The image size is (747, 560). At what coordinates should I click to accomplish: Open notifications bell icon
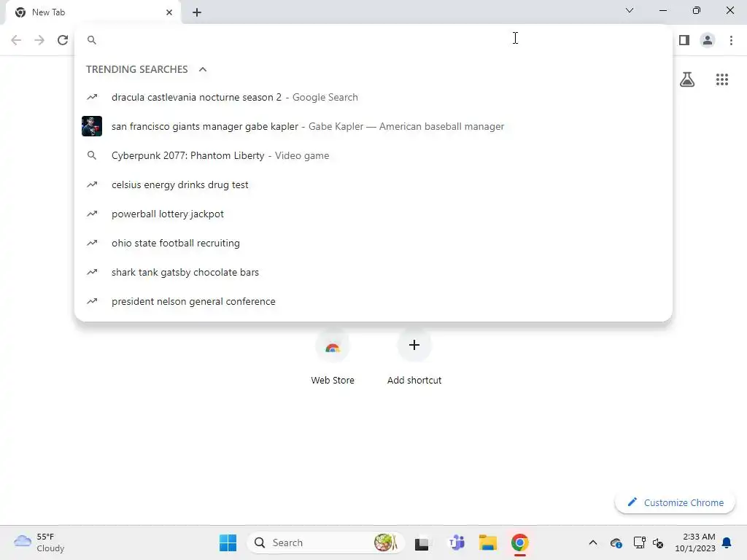[x=727, y=542]
